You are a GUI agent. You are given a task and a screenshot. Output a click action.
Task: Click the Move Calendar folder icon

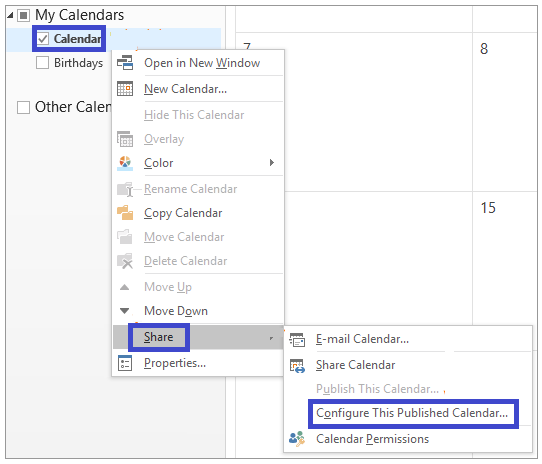point(125,237)
